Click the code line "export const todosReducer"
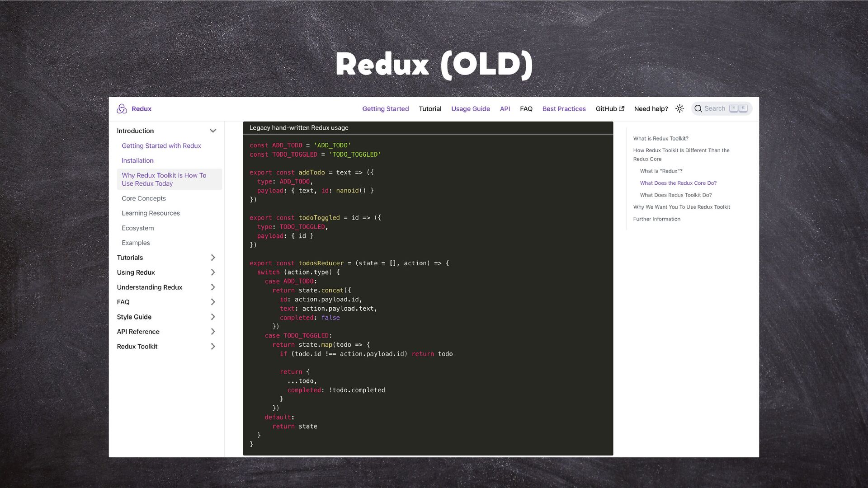Image resolution: width=868 pixels, height=488 pixels. [x=297, y=263]
